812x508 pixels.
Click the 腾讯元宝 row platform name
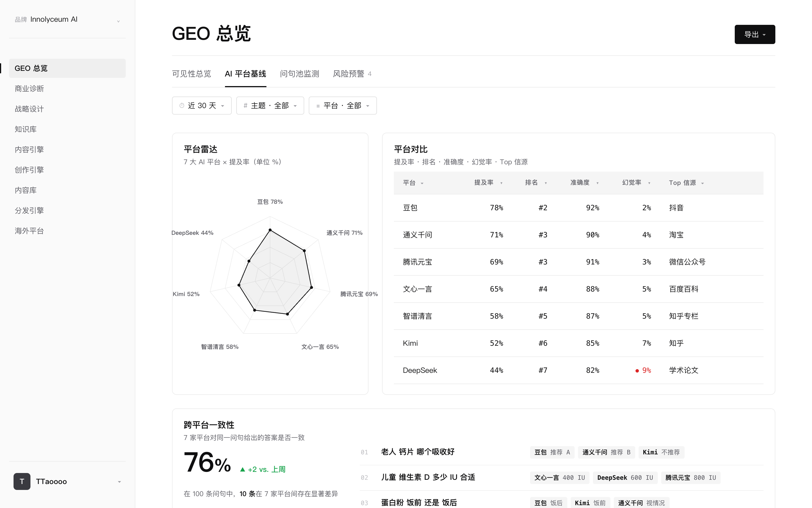point(417,262)
